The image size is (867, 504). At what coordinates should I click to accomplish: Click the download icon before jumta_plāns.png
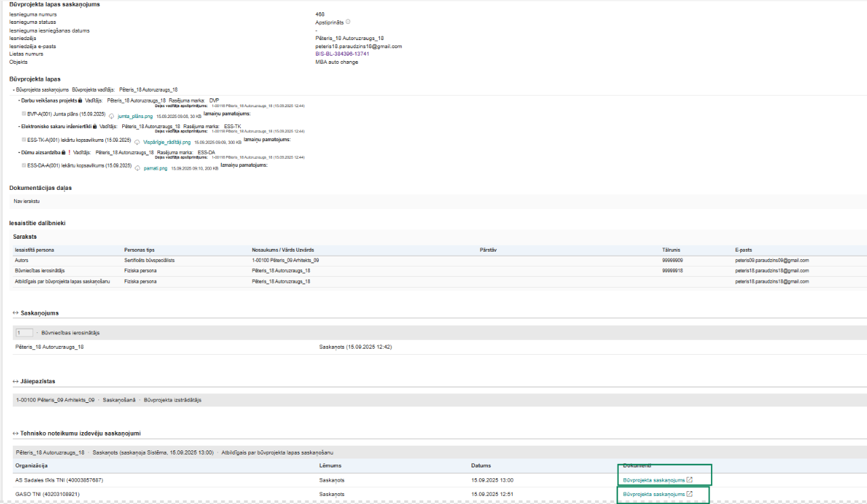pos(111,116)
